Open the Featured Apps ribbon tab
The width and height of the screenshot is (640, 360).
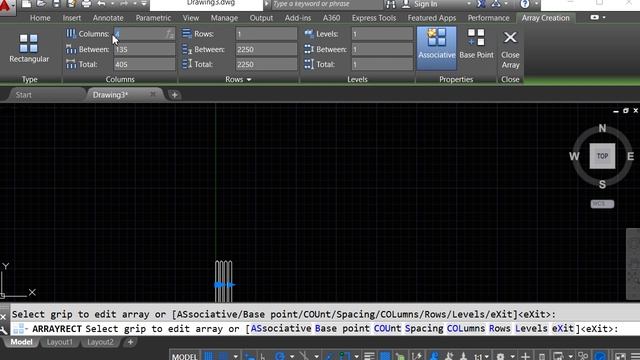431,18
